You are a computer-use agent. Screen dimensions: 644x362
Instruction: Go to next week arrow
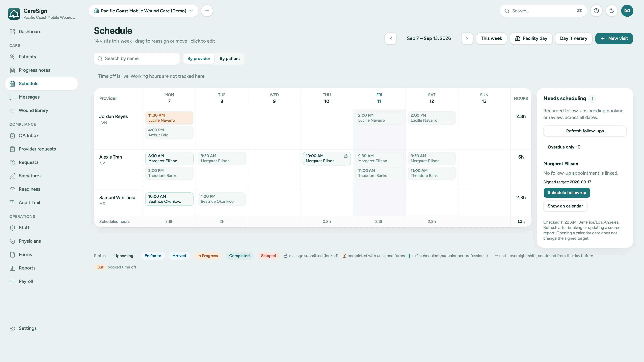[467, 39]
